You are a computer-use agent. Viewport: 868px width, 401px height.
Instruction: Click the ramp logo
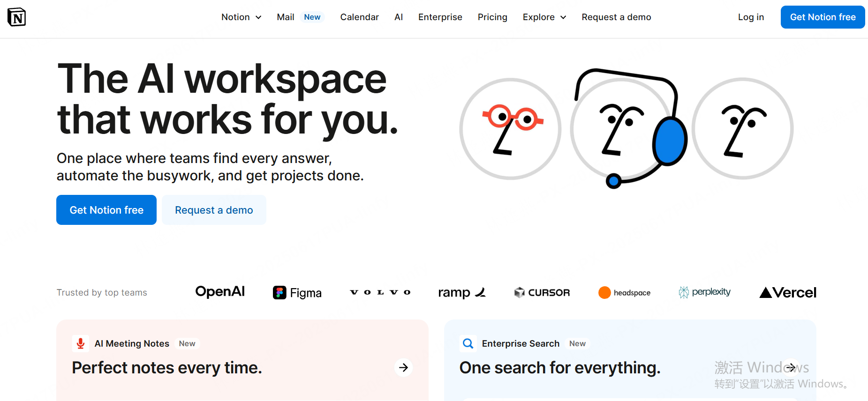click(462, 293)
